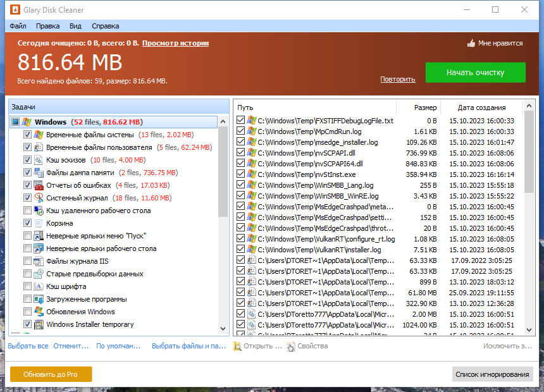Click scroll-up arrow of file list
Screen dimensions: 544x392
click(529, 106)
